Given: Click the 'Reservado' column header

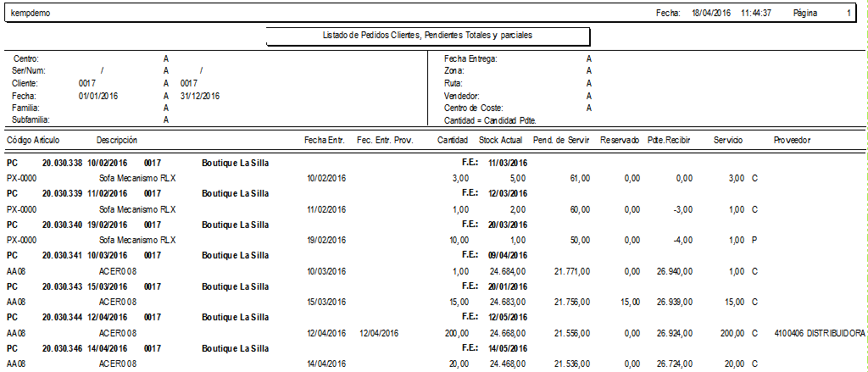Looking at the screenshot, I should 620,141.
